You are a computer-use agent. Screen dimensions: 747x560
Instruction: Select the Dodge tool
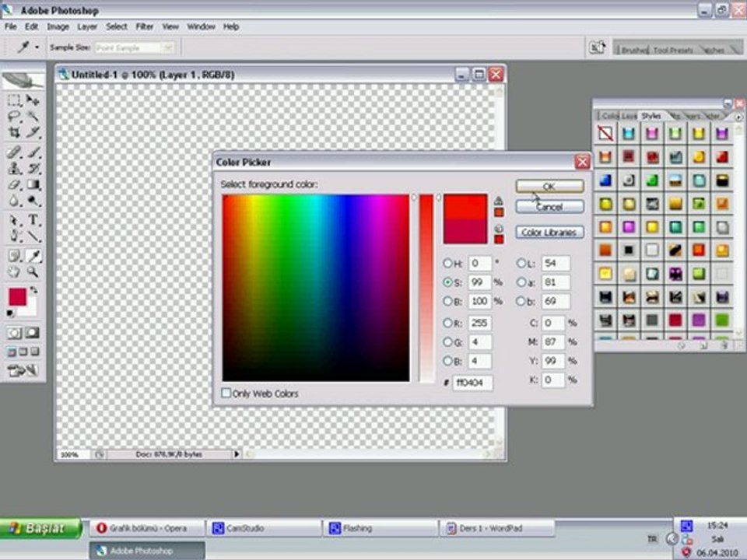(33, 201)
